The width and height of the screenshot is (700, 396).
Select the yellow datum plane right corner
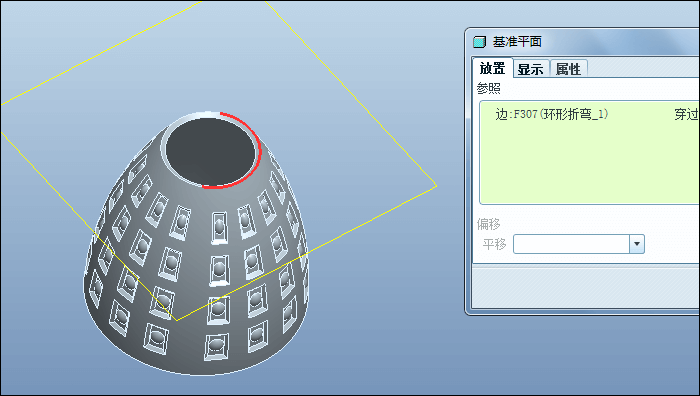(x=435, y=185)
